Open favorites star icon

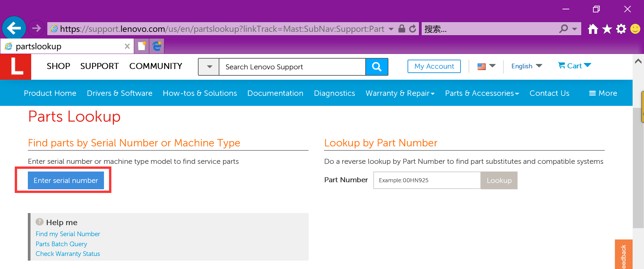pos(607,29)
